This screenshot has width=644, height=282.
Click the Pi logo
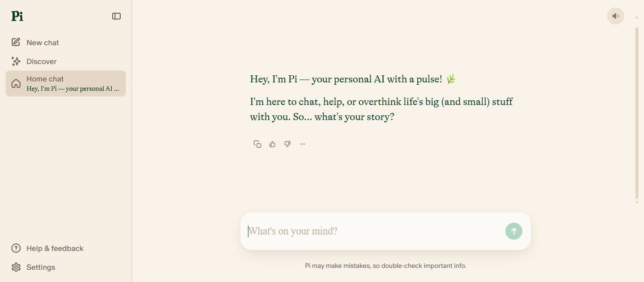17,16
